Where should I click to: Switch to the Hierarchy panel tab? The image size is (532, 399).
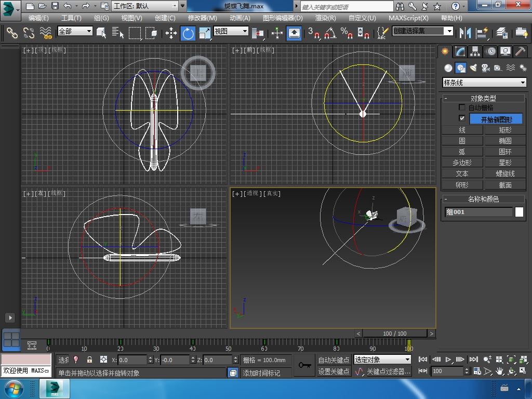point(475,51)
